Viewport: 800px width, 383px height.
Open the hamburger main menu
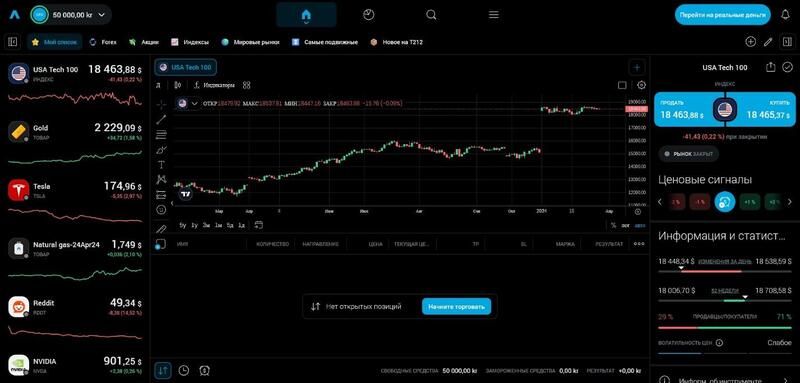pyautogui.click(x=493, y=15)
